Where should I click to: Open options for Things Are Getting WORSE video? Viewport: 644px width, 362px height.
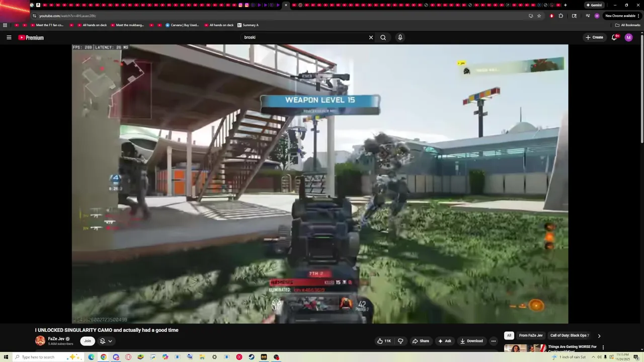603,347
